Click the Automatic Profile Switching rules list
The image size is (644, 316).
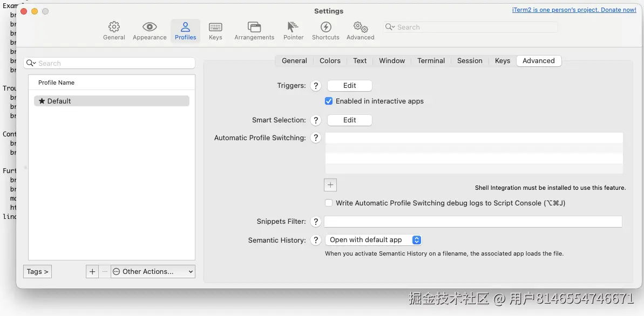click(474, 153)
